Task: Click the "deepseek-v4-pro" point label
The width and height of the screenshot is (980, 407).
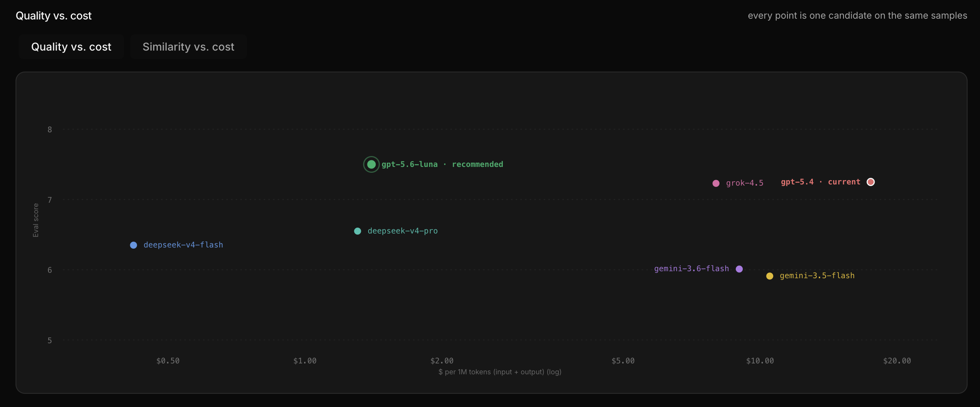Action: (x=402, y=231)
